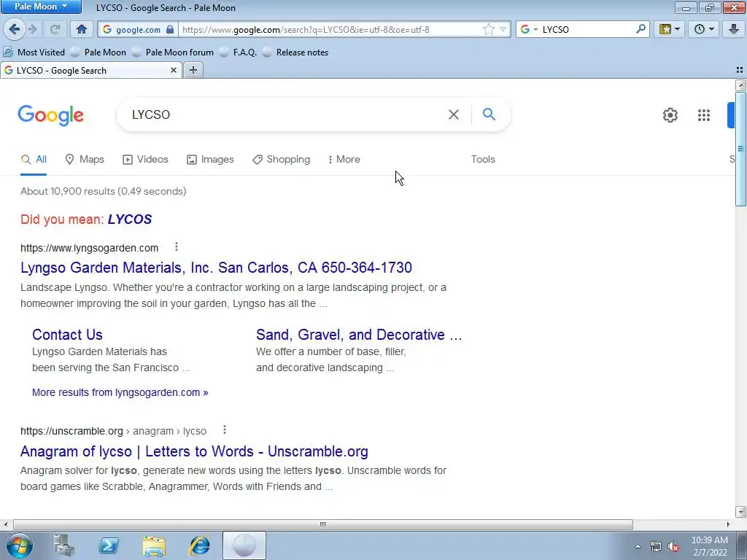Click More results from lyngsogarden.com
Image resolution: width=747 pixels, height=560 pixels.
(120, 392)
